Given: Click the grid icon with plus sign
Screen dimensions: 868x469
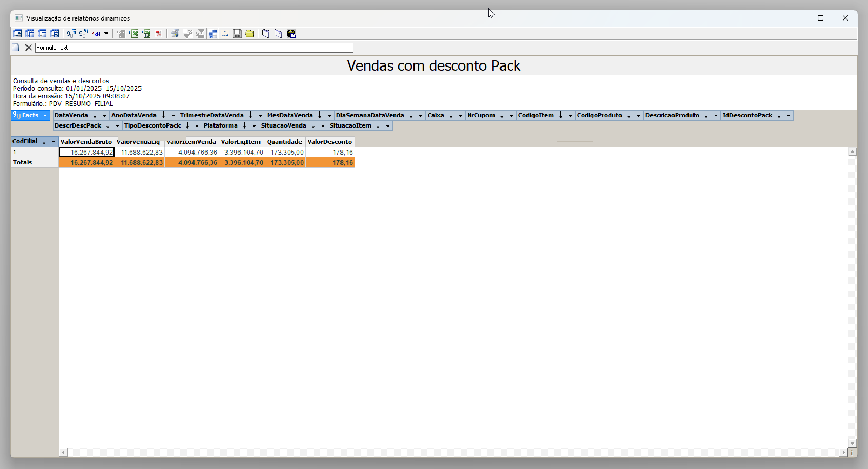Looking at the screenshot, I should pos(42,34).
